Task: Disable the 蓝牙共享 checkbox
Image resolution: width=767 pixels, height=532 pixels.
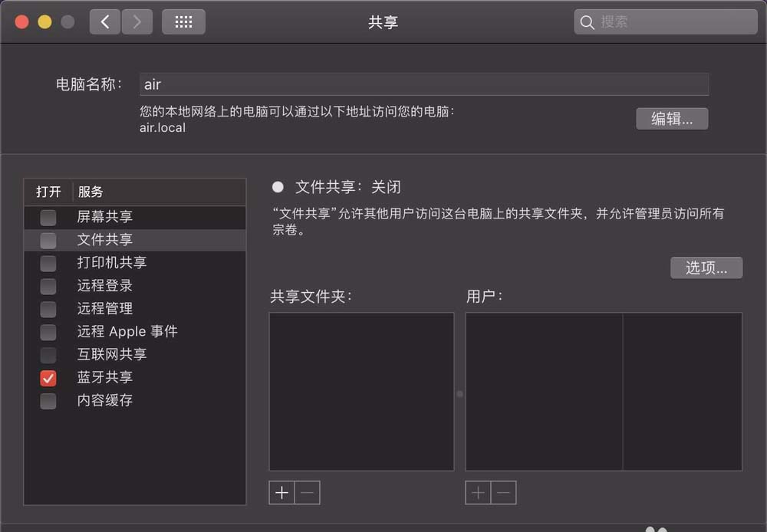Action: click(x=48, y=378)
